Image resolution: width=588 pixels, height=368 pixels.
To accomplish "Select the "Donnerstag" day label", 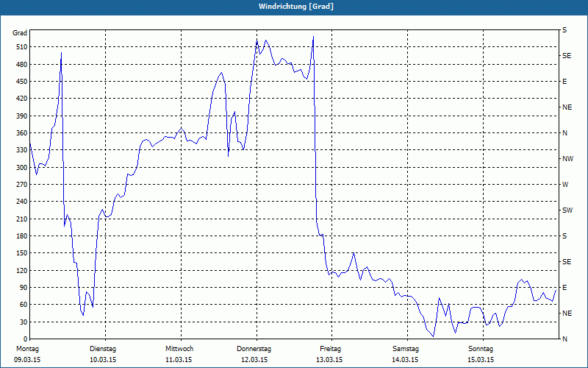I will 254,349.
